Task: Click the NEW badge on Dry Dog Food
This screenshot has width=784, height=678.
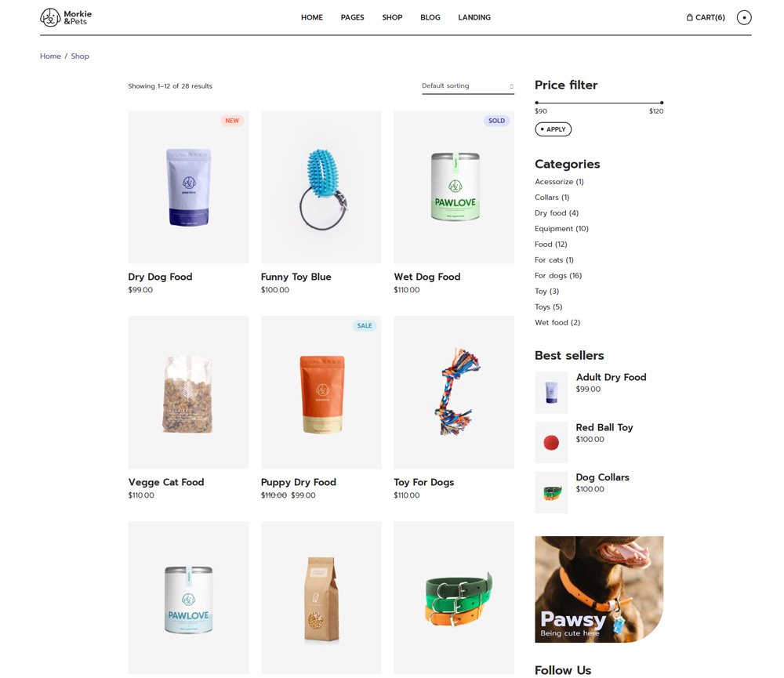Action: pyautogui.click(x=232, y=121)
